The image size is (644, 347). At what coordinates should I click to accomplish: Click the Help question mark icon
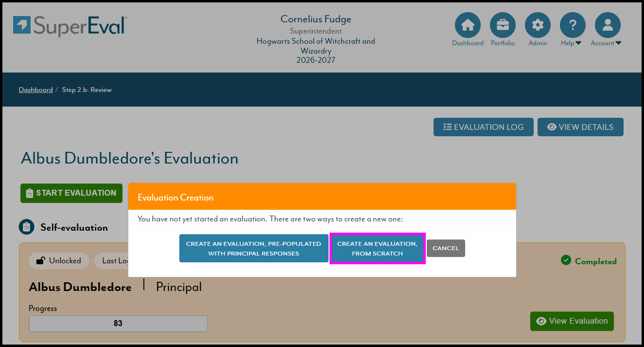coord(573,25)
